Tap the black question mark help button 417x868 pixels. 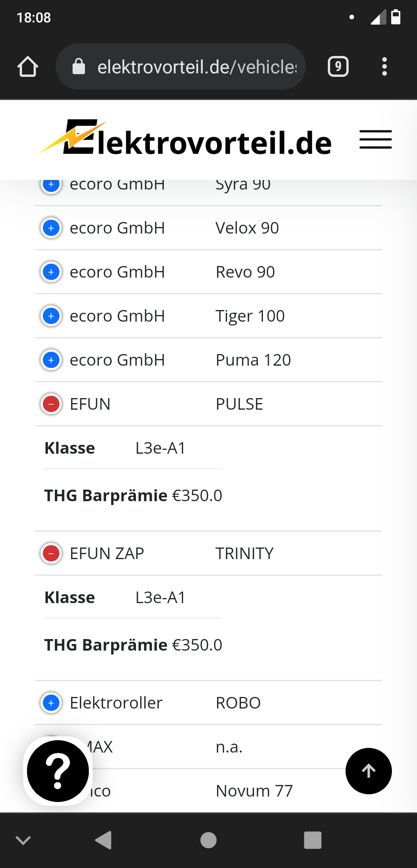pos(58,771)
